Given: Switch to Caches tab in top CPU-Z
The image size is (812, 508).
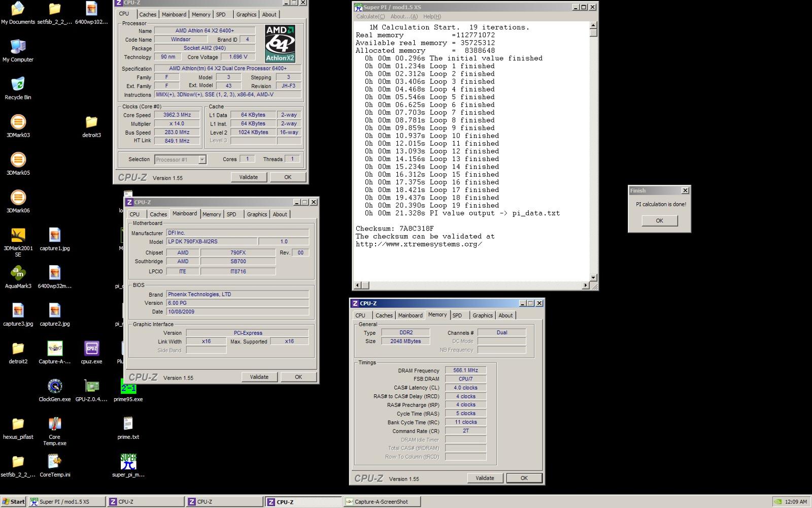Looking at the screenshot, I should [148, 14].
